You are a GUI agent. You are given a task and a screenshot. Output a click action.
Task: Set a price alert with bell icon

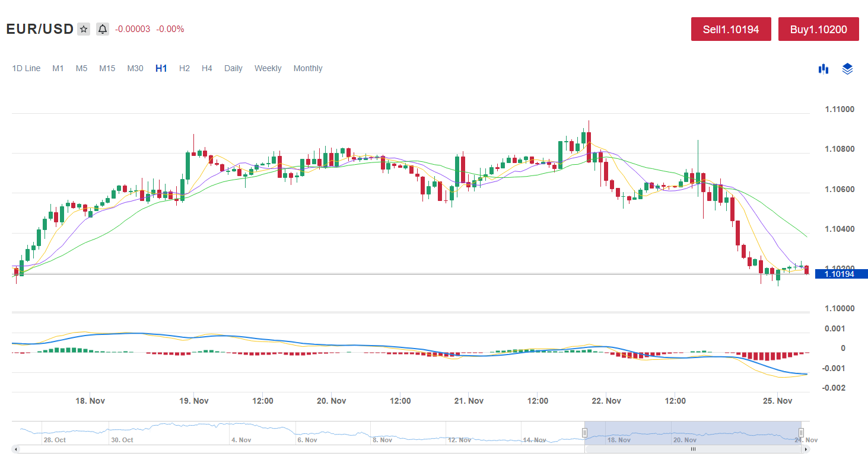pos(103,29)
